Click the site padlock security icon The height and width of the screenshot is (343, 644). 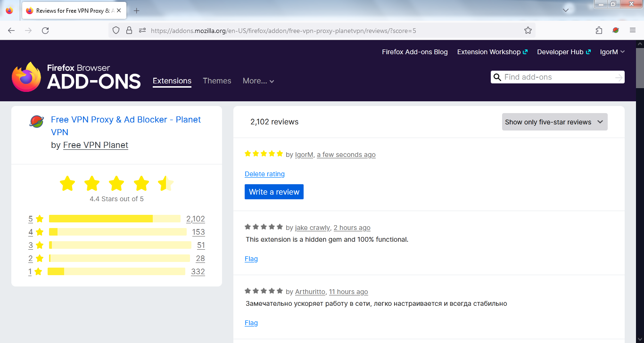(129, 31)
